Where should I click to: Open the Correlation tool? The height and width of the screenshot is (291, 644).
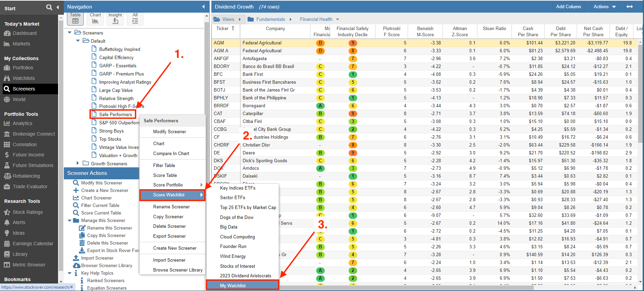tap(24, 144)
